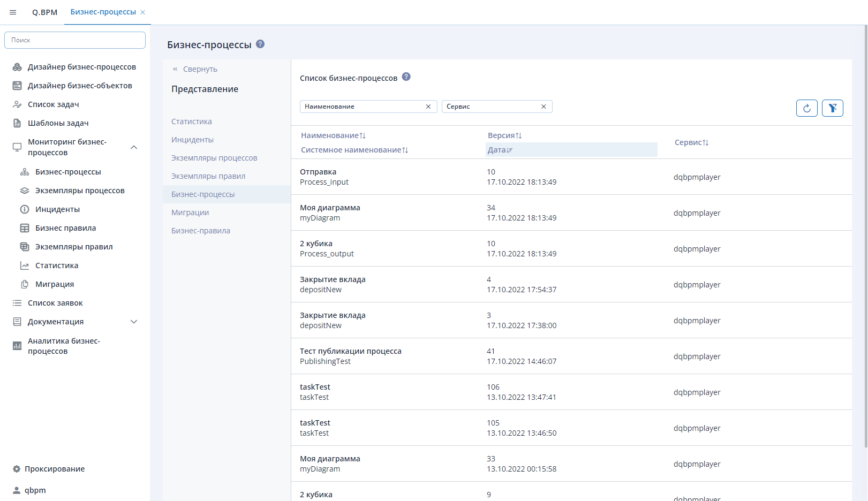Image resolution: width=868 pixels, height=501 pixels.
Task: Open Статистика in Представление panel
Action: point(192,122)
